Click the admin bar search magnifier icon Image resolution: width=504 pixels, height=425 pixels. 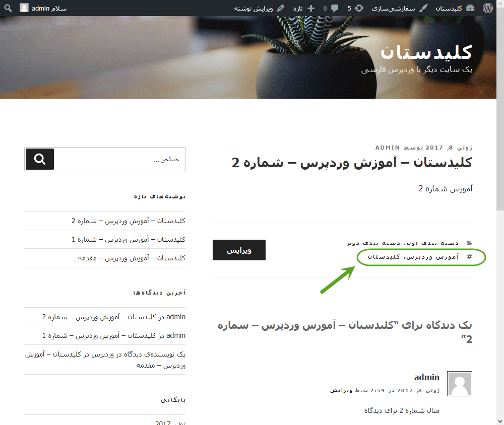(x=8, y=8)
